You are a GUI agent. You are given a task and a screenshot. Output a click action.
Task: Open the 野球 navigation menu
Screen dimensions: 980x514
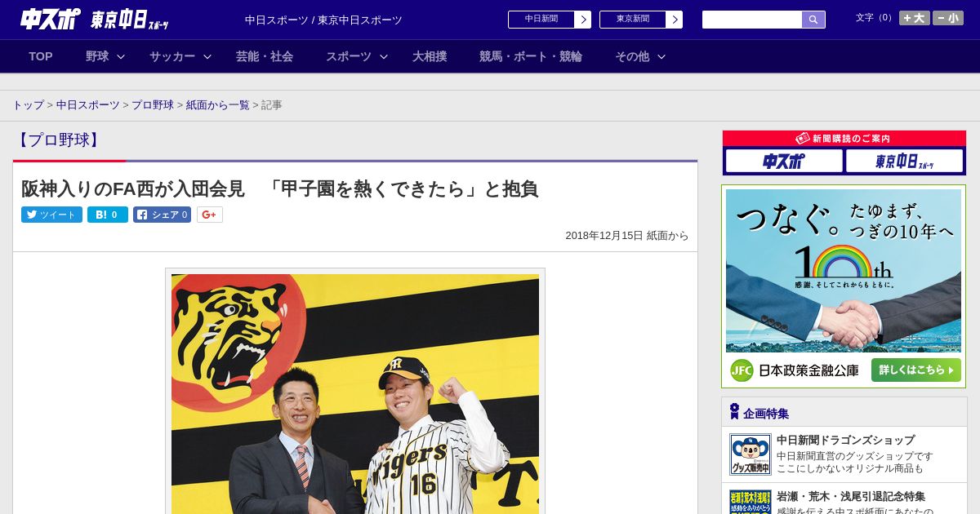click(97, 56)
